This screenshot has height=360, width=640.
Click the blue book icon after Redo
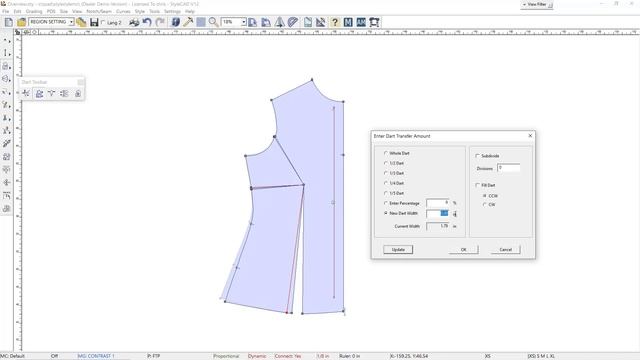pyautogui.click(x=176, y=22)
